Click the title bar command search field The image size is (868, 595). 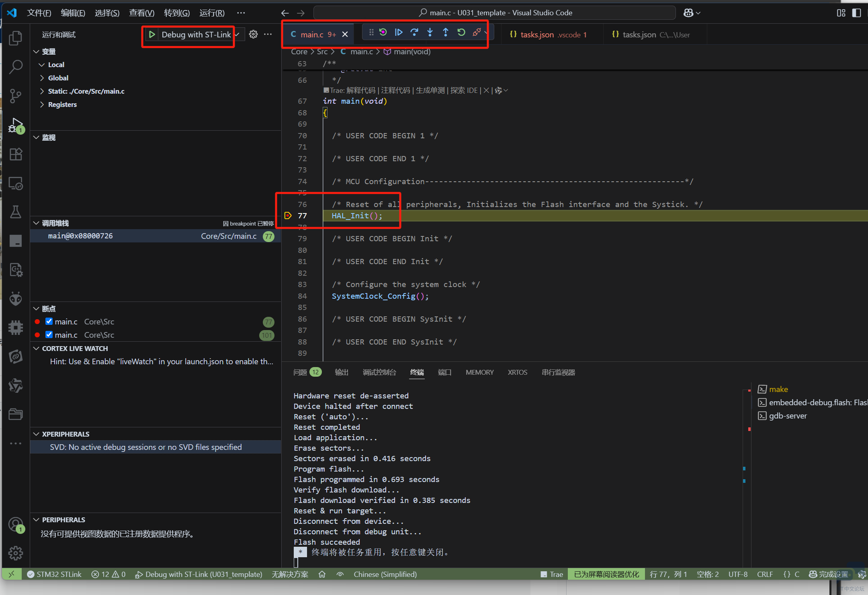click(x=494, y=13)
